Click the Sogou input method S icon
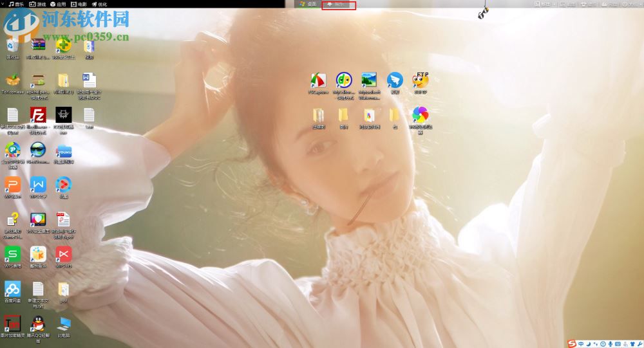 coord(571,343)
